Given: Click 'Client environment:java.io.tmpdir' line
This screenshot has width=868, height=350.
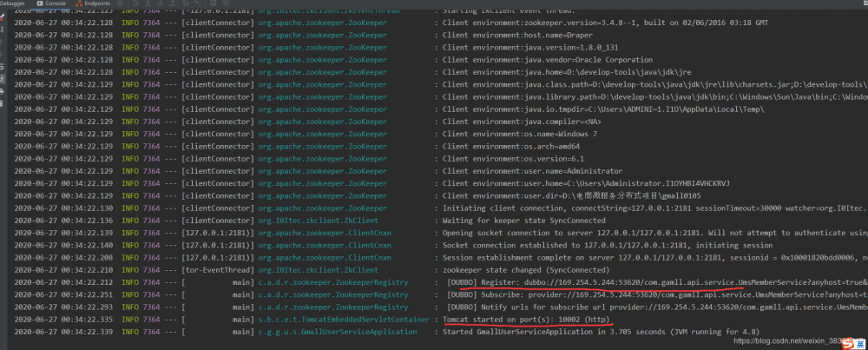Looking at the screenshot, I should [603, 109].
